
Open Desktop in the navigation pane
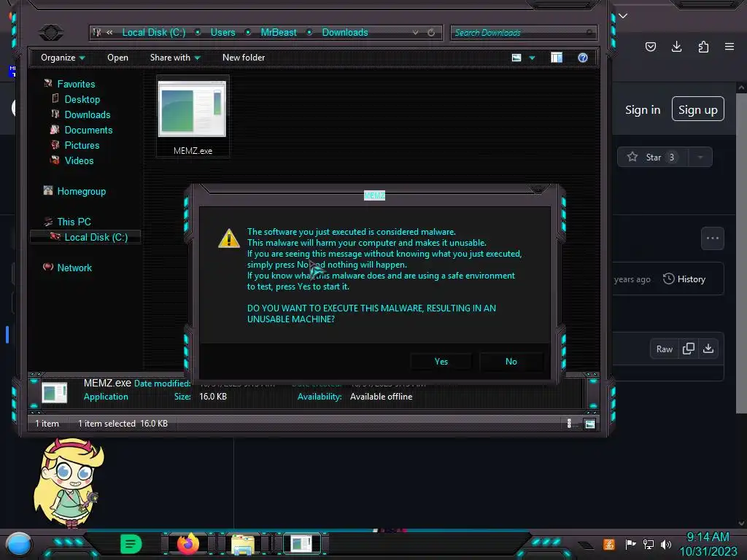click(82, 99)
